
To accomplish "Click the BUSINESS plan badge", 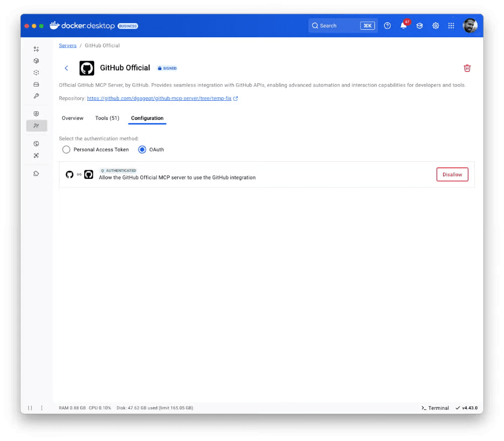I will [x=128, y=26].
